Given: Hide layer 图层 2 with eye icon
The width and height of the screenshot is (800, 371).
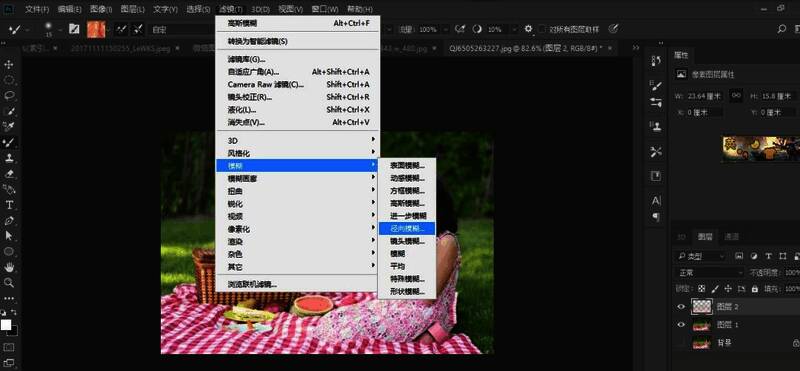Looking at the screenshot, I should pos(681,307).
